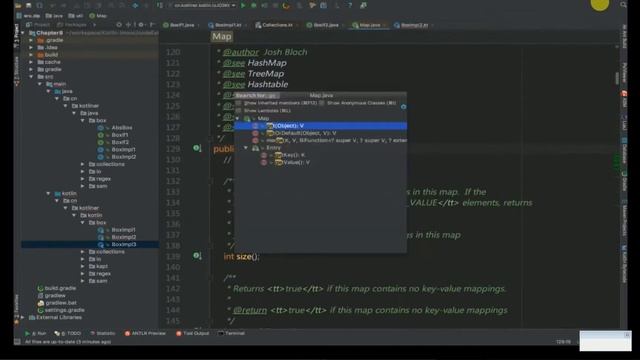Switch to BoxImpl1.kt editor tab
The height and width of the screenshot is (360, 640).
[x=225, y=25]
